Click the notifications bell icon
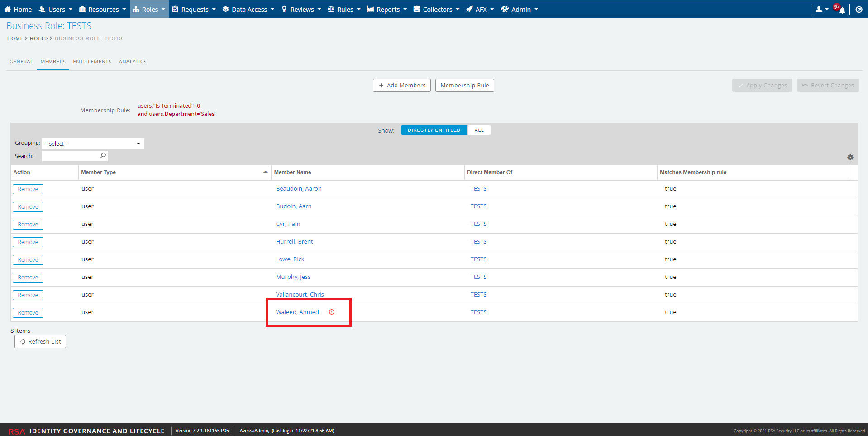 coord(841,10)
